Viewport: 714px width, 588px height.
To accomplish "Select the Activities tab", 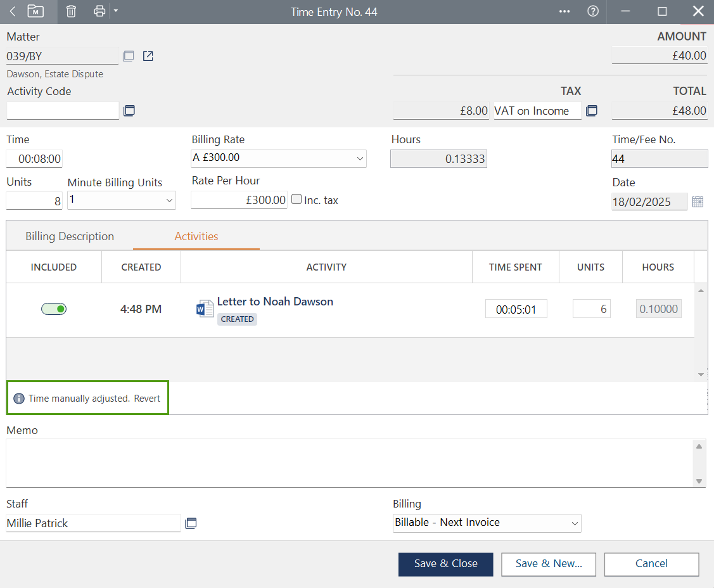I will point(196,236).
